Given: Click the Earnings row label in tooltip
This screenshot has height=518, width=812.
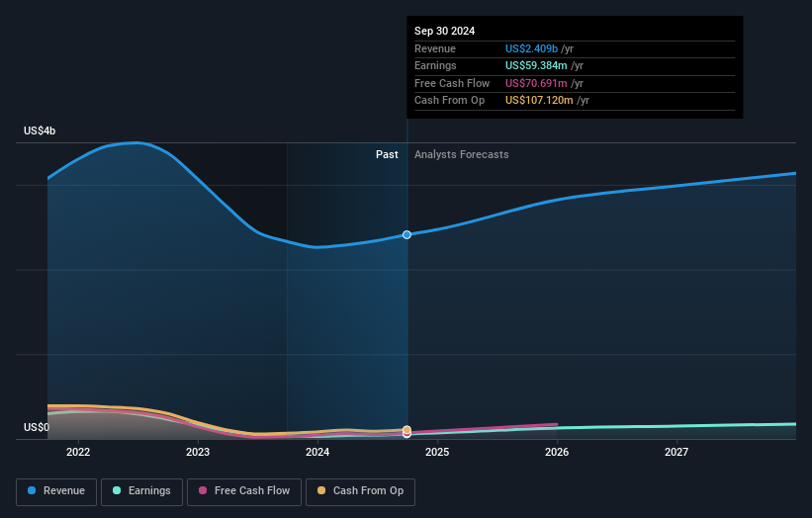Looking at the screenshot, I should (x=435, y=65).
